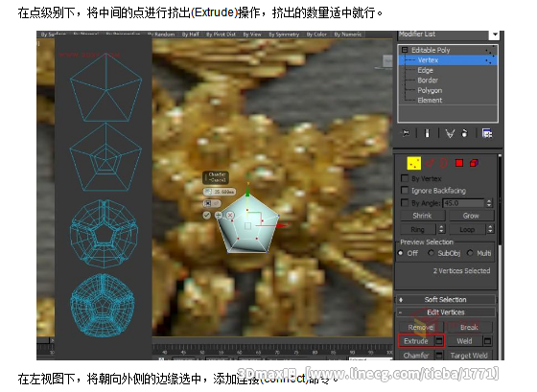Open Chamfer settings box button
537x392 pixels.
click(x=439, y=355)
